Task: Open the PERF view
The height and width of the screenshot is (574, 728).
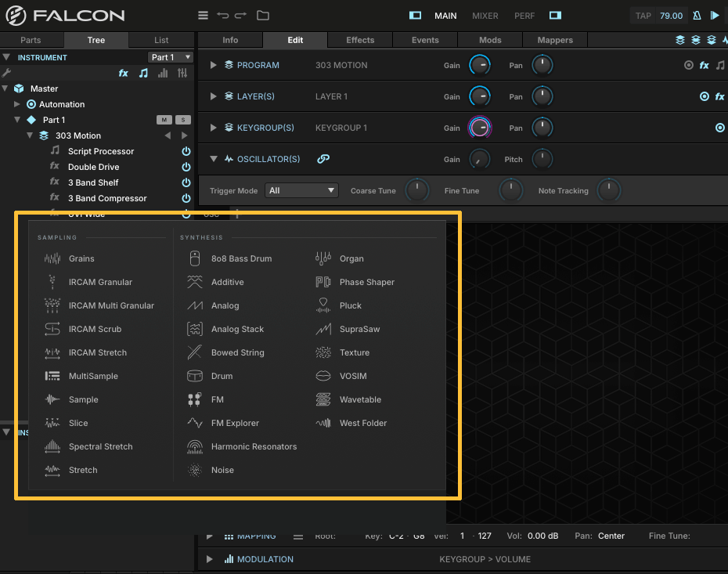Action: 524,16
